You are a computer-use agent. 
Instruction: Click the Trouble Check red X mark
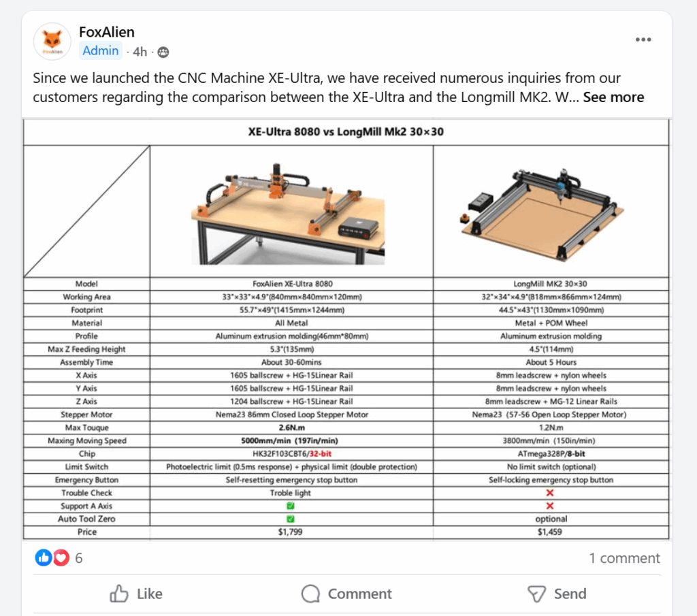(x=550, y=493)
